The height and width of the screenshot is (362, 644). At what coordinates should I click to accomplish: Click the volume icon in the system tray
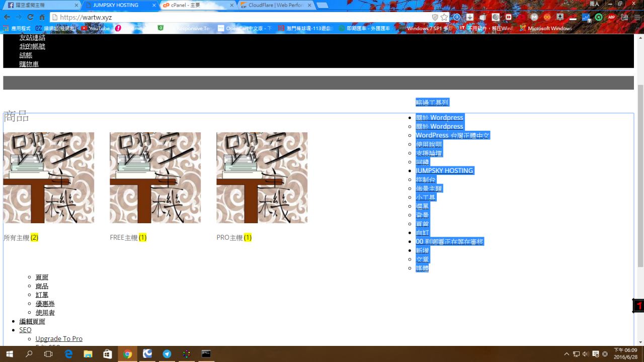[x=586, y=354]
